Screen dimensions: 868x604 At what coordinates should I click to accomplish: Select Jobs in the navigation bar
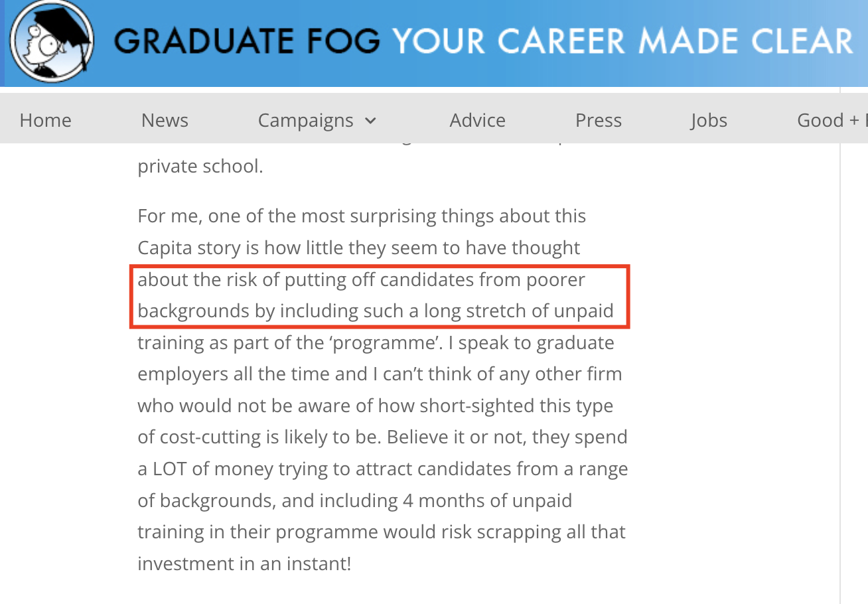[708, 120]
